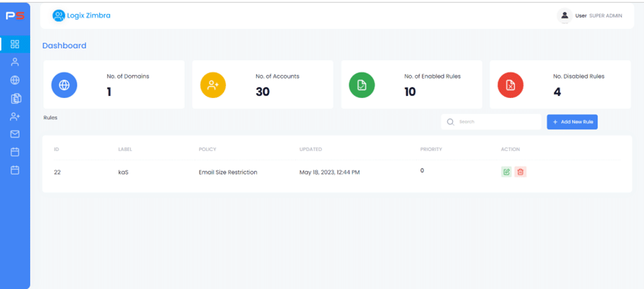Click the Add New Rule button
This screenshot has width=644, height=289.
[x=572, y=122]
